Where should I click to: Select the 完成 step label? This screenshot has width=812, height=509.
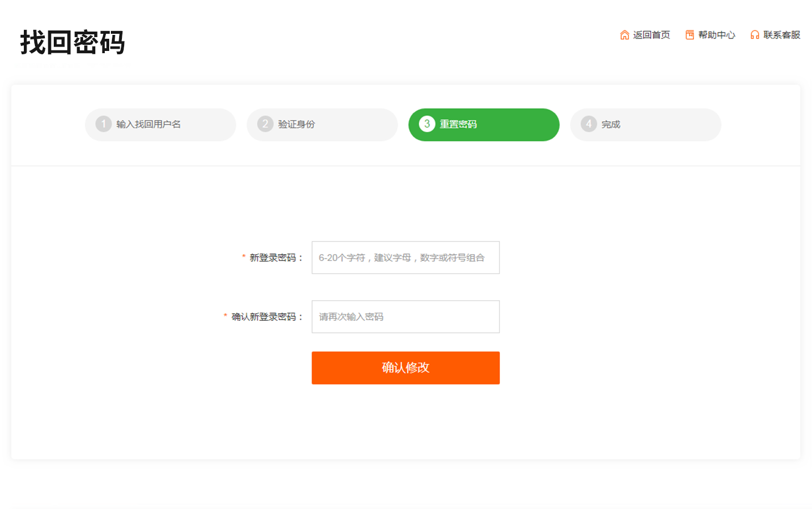[x=611, y=125]
